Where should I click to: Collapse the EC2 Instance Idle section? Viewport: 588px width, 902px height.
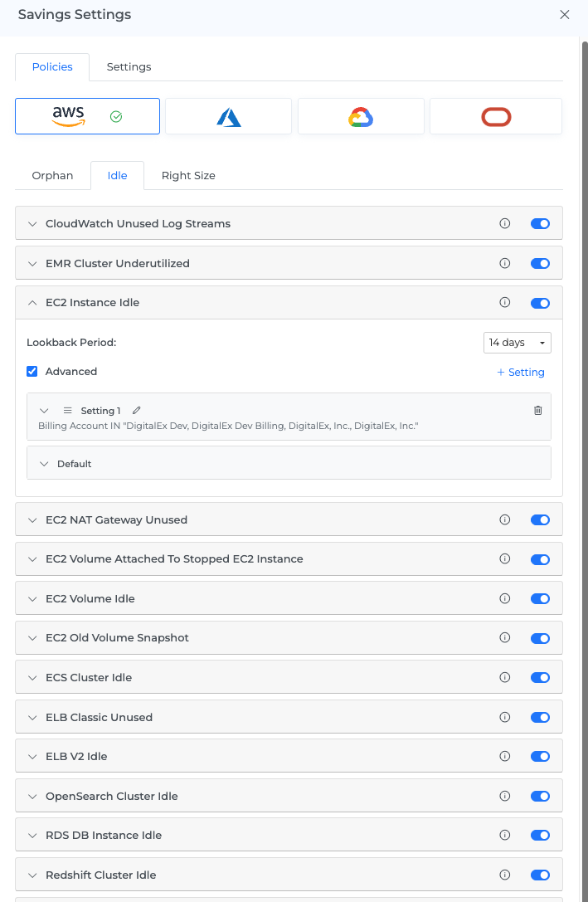pyautogui.click(x=33, y=303)
